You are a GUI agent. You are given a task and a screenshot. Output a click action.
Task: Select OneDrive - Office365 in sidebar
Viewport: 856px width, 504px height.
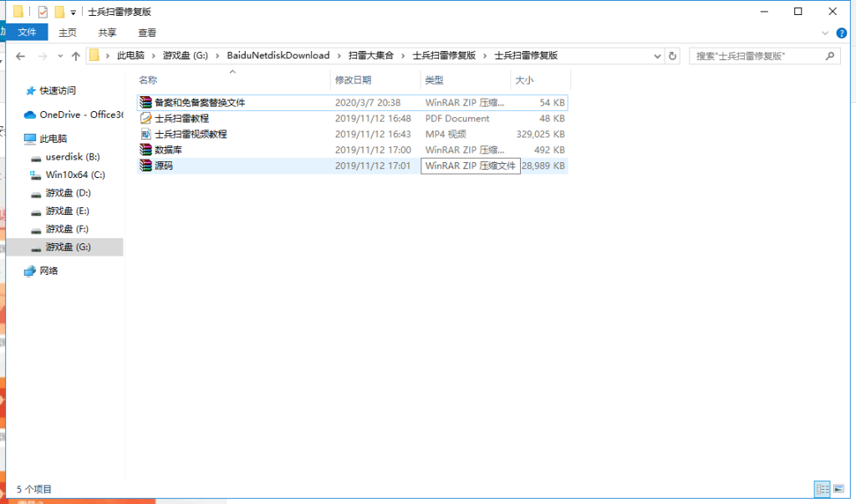coord(81,115)
